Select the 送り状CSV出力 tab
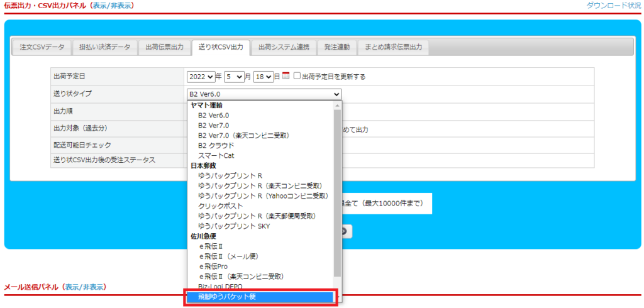This screenshot has width=644, height=308. coord(221,47)
